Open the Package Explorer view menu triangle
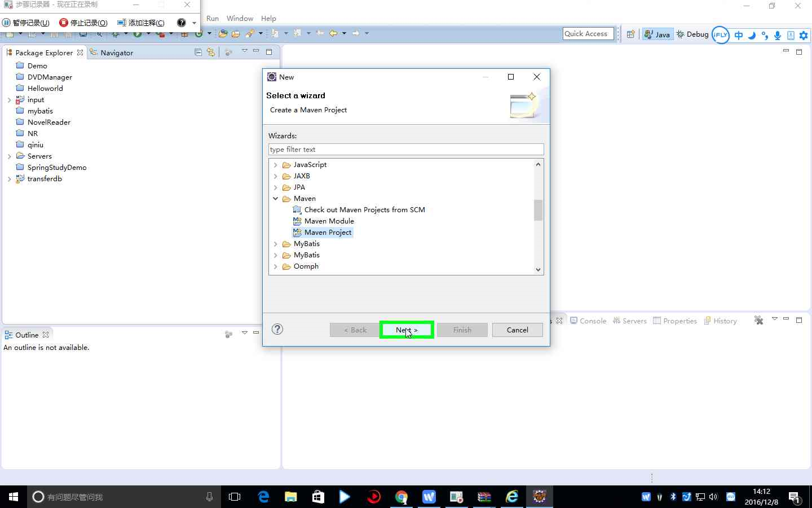The image size is (812, 508). tap(245, 51)
